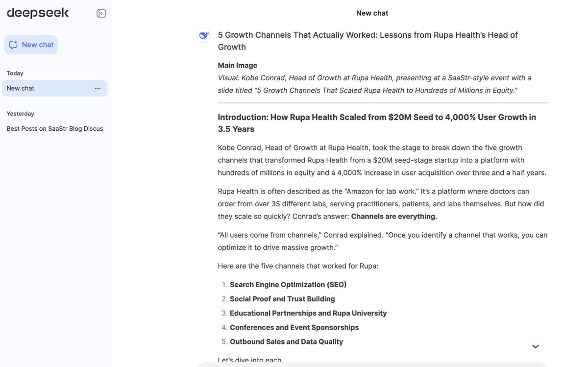
Task: Click list item "Search Engine Optimization (SEO)"
Action: pos(288,284)
